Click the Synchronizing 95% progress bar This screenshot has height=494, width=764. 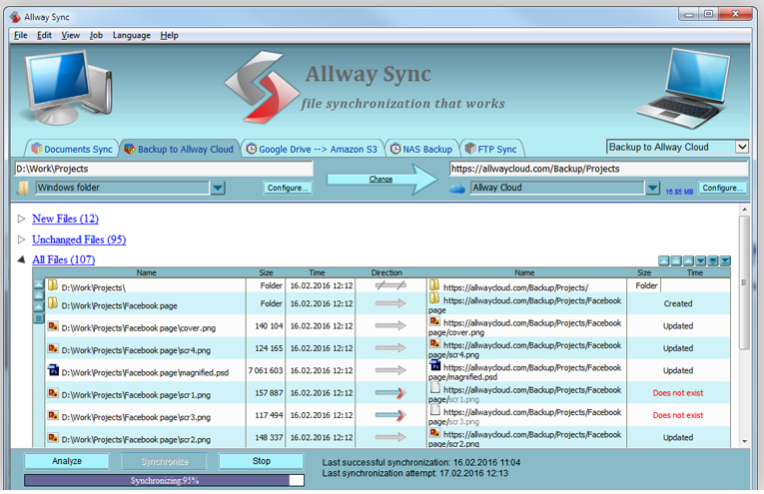click(164, 481)
